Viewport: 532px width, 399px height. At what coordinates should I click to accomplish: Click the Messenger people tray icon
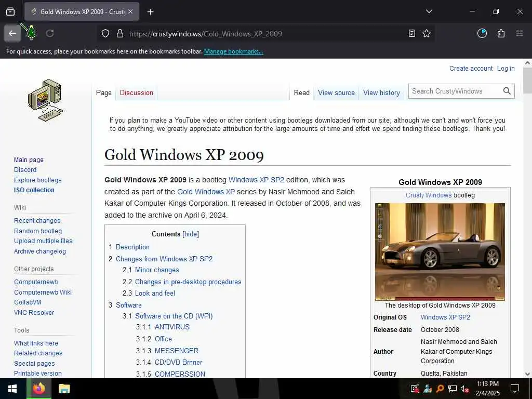tap(428, 389)
